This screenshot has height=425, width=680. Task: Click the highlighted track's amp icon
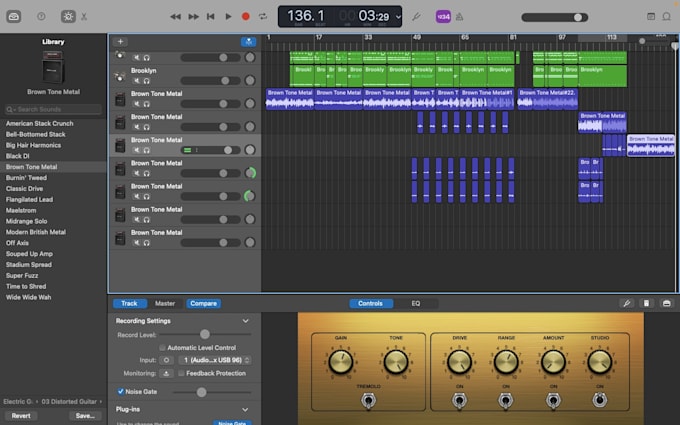(x=120, y=146)
